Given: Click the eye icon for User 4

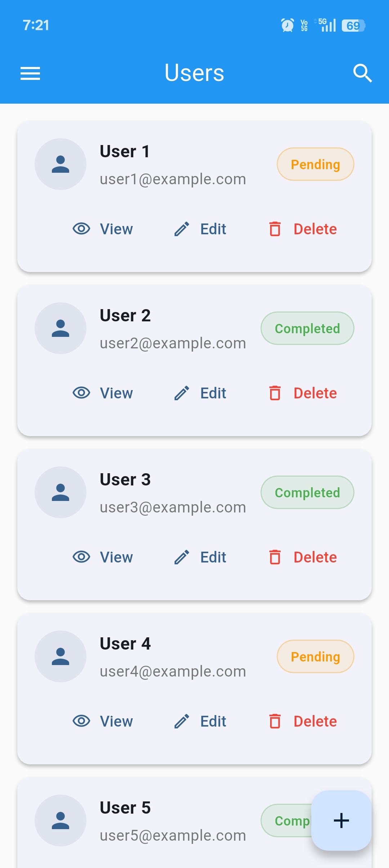Looking at the screenshot, I should (x=81, y=721).
